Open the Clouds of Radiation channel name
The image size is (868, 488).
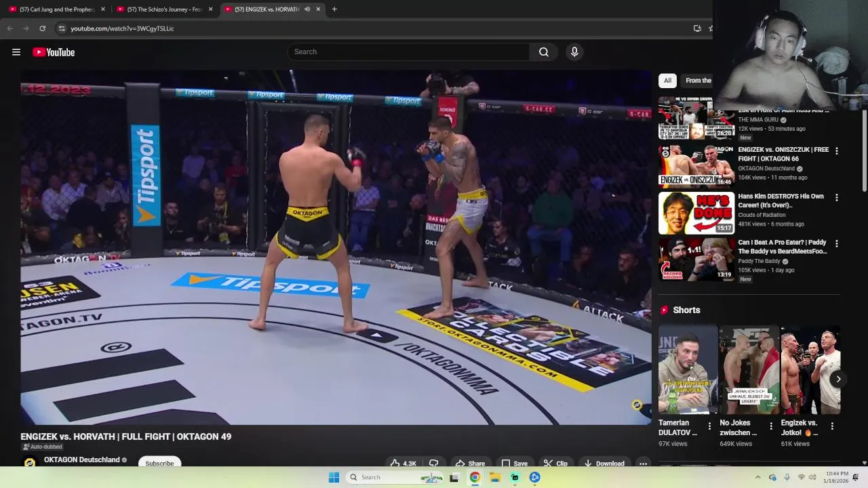tap(762, 215)
